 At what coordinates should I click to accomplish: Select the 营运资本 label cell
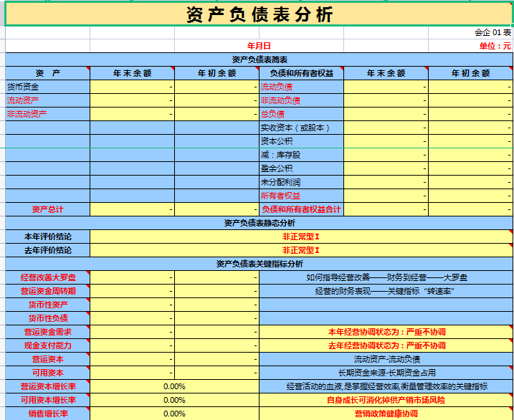(47, 359)
